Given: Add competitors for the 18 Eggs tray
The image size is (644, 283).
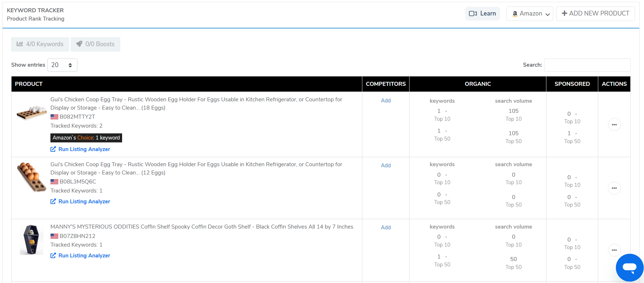Looking at the screenshot, I should coord(386,101).
